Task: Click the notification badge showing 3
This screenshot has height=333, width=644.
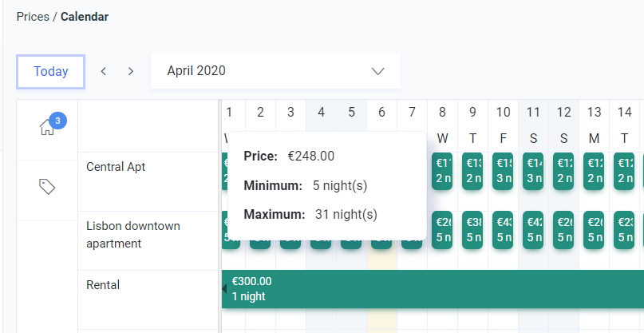Action: coord(57,121)
